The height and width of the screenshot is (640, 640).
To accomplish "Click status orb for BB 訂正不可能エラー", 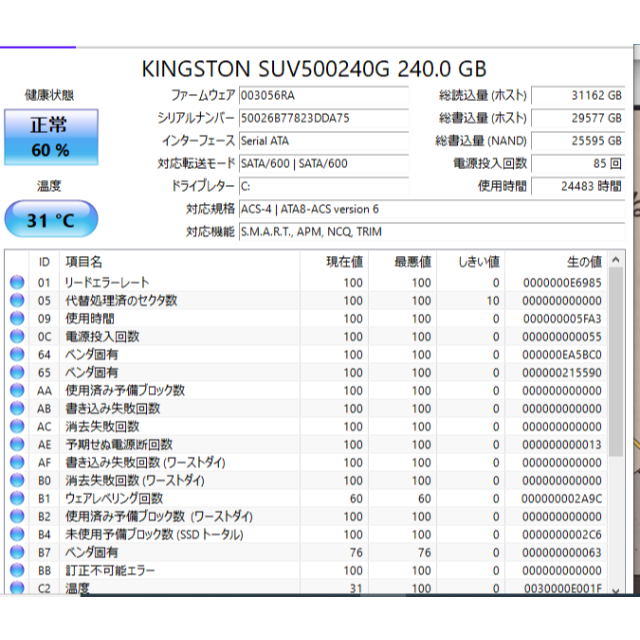I will pyautogui.click(x=17, y=570).
